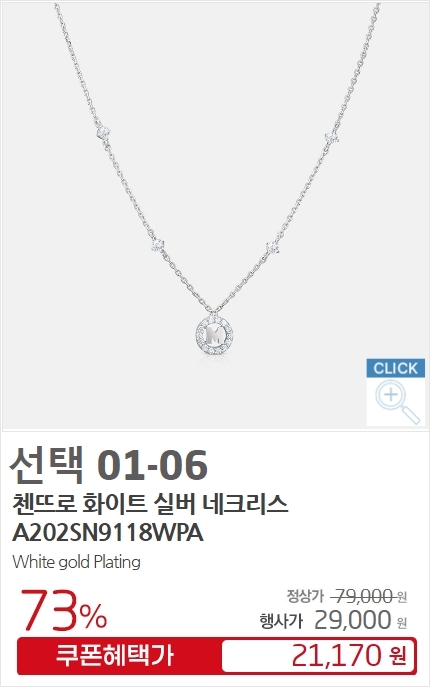Click the 29,000 event price
The height and width of the screenshot is (687, 430).
point(353,620)
